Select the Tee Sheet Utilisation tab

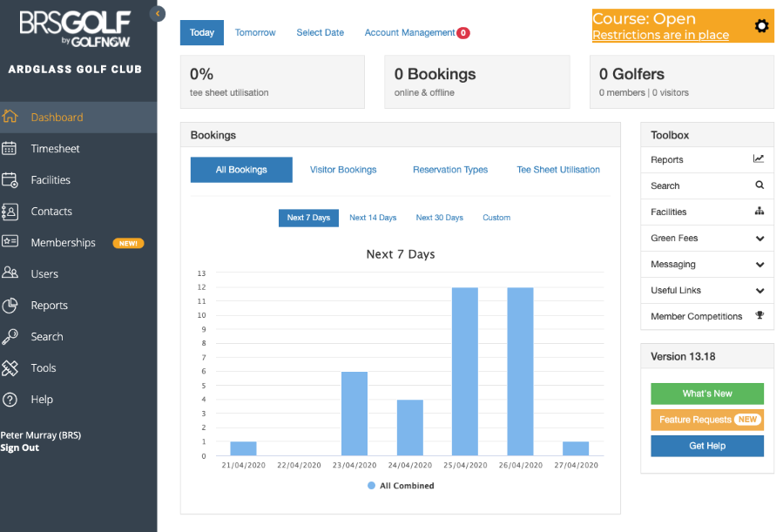[558, 170]
